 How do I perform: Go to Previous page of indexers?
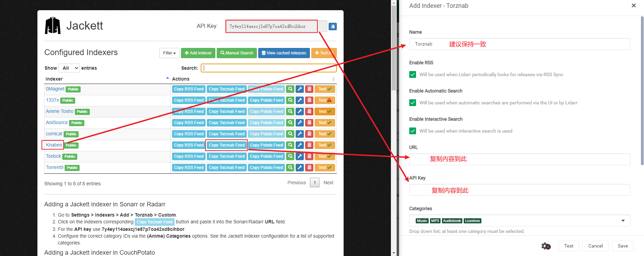(x=297, y=183)
